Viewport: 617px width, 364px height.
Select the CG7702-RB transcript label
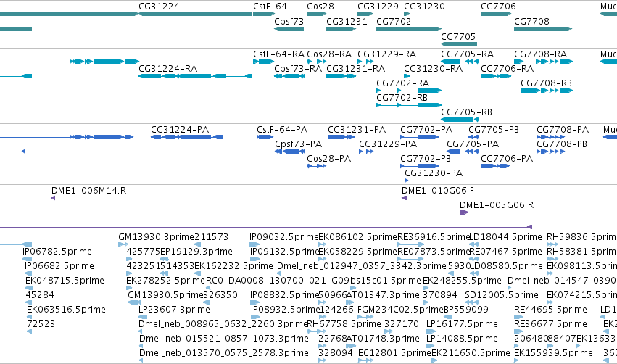pyautogui.click(x=402, y=98)
